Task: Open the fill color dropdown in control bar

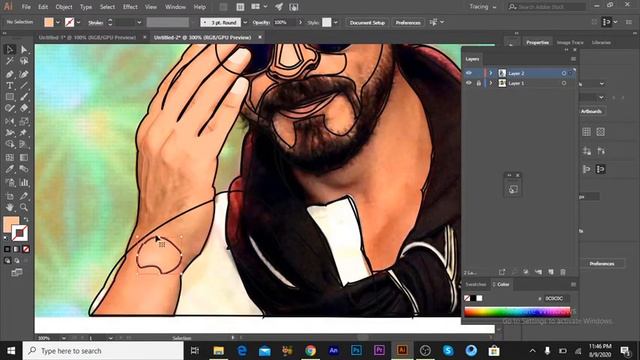Action: (58, 22)
